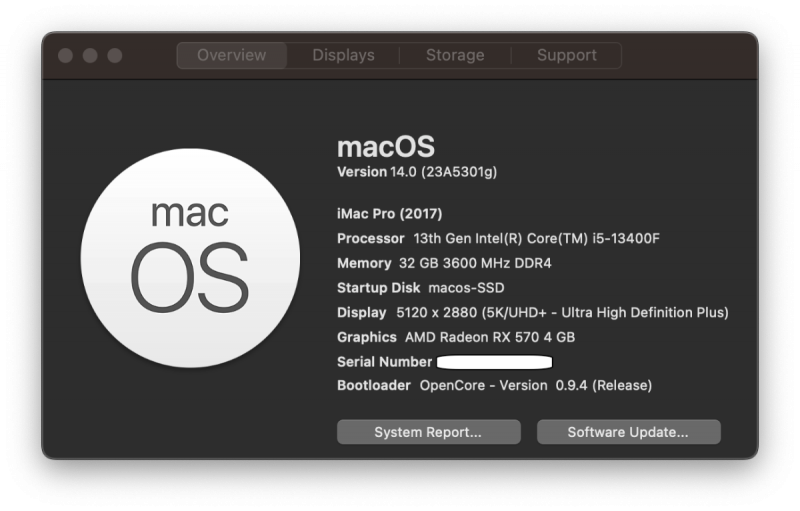The width and height of the screenshot is (800, 511).
Task: Close the About This Mac window
Action: (x=66, y=56)
